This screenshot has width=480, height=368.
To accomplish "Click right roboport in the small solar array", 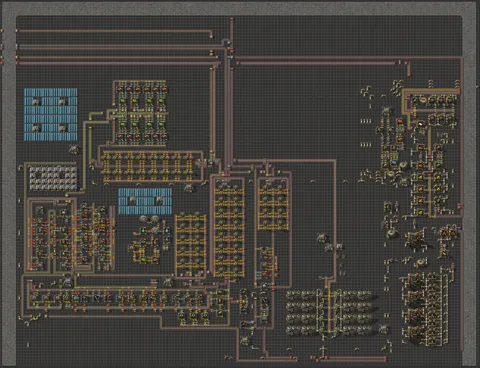I will [159, 201].
